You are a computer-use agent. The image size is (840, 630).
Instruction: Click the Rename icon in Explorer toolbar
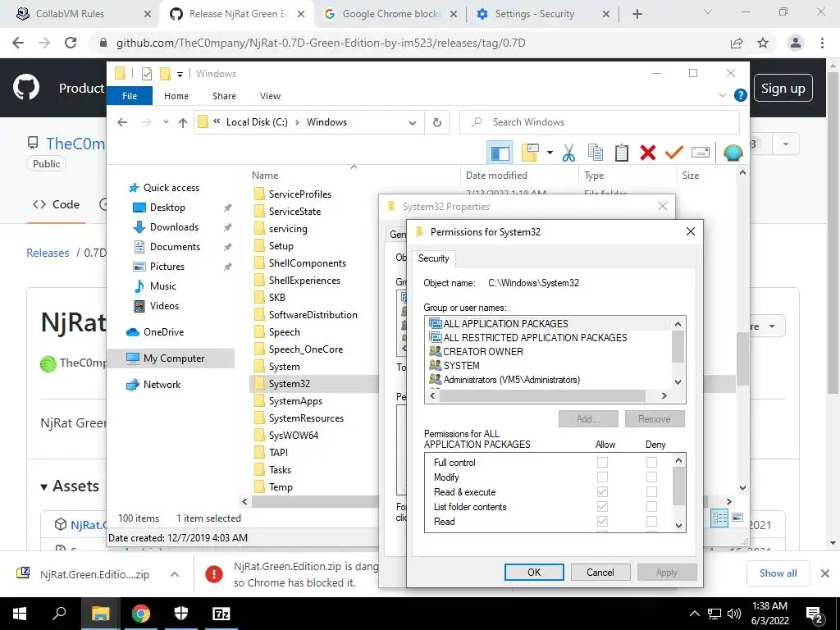tap(701, 153)
